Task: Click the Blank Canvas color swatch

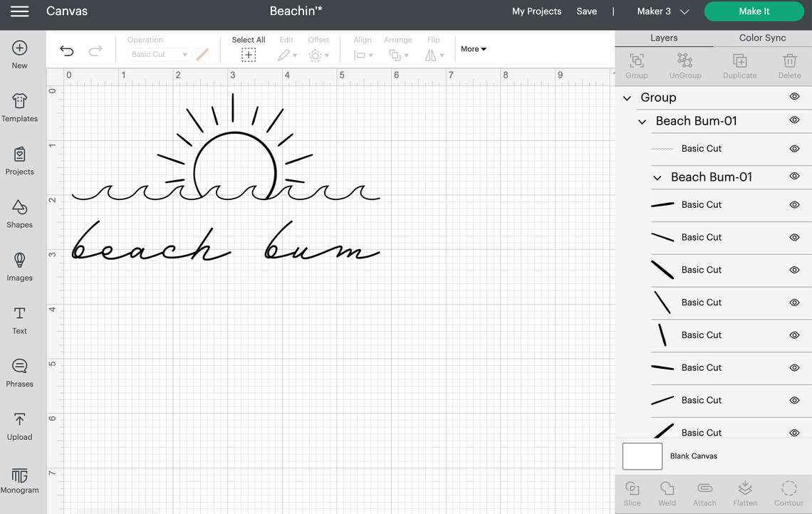Action: pos(642,456)
